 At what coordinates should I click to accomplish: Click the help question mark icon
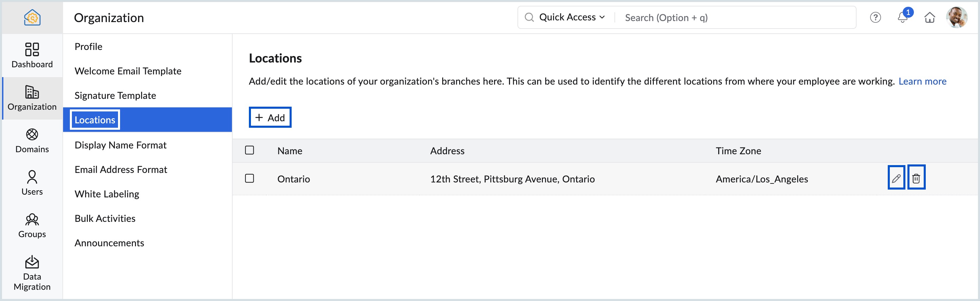click(875, 18)
